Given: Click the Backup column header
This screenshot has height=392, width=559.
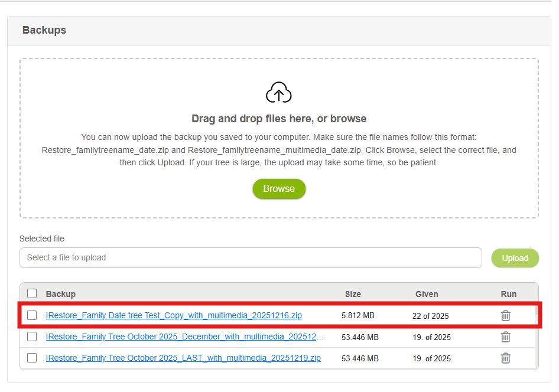Looking at the screenshot, I should point(61,294).
